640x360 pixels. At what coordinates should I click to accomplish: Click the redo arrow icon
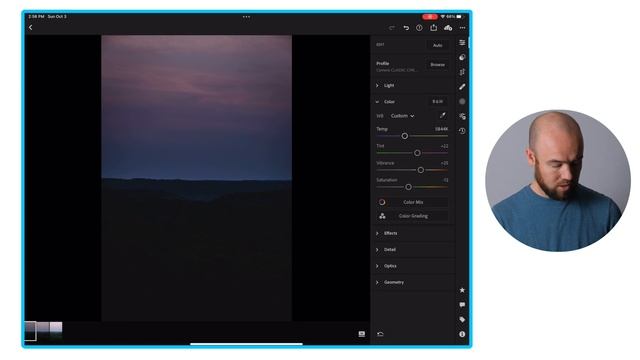coord(392,28)
